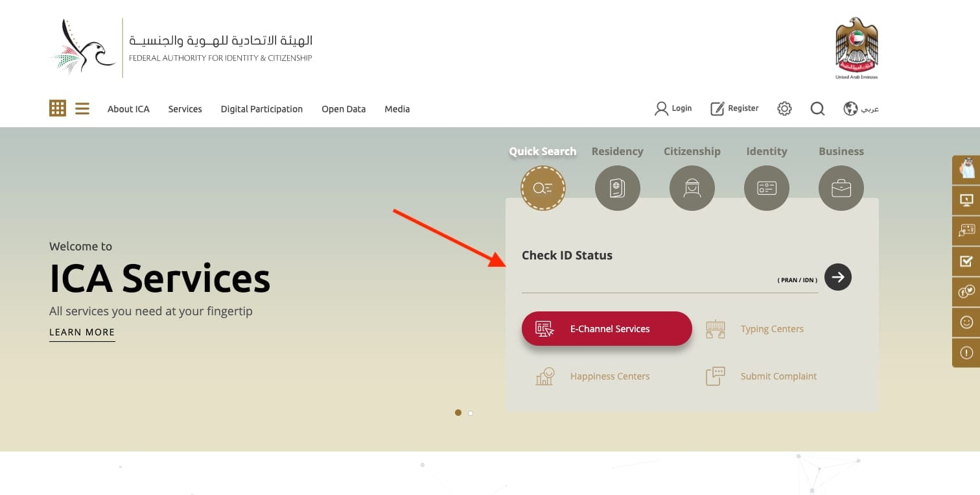Open the Identity card services icon

point(766,187)
